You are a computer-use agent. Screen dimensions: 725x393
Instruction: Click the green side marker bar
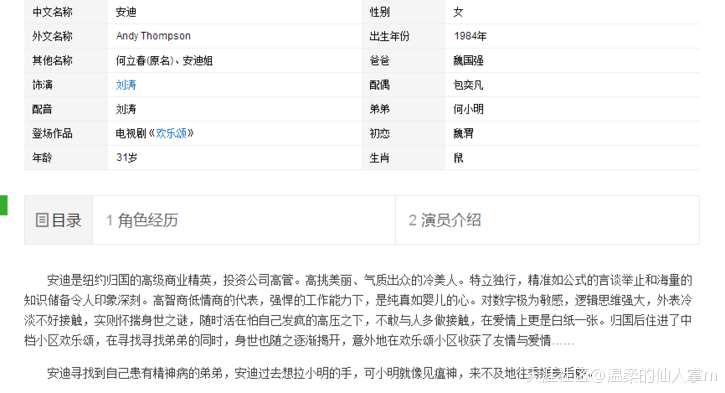[x=4, y=205]
